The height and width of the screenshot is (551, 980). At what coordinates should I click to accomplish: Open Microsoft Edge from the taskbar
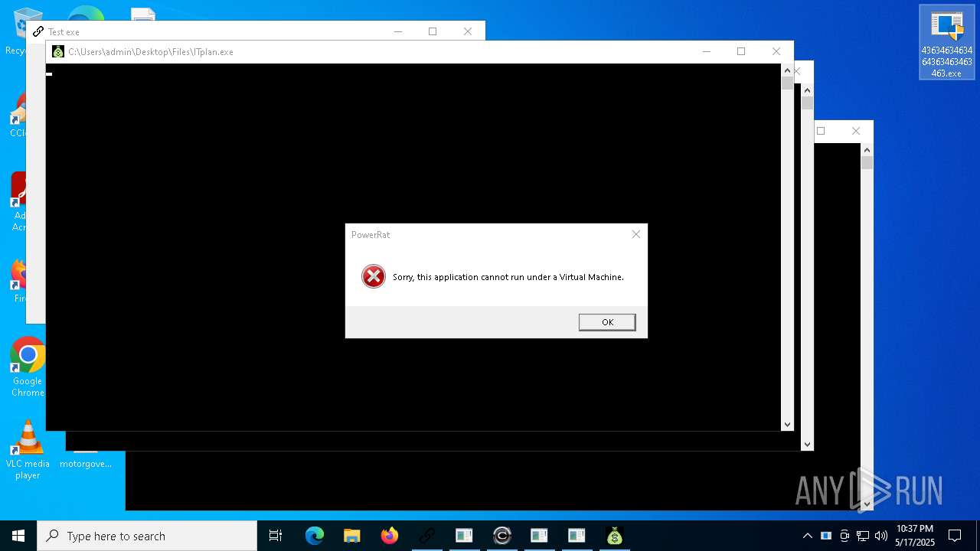click(x=315, y=536)
